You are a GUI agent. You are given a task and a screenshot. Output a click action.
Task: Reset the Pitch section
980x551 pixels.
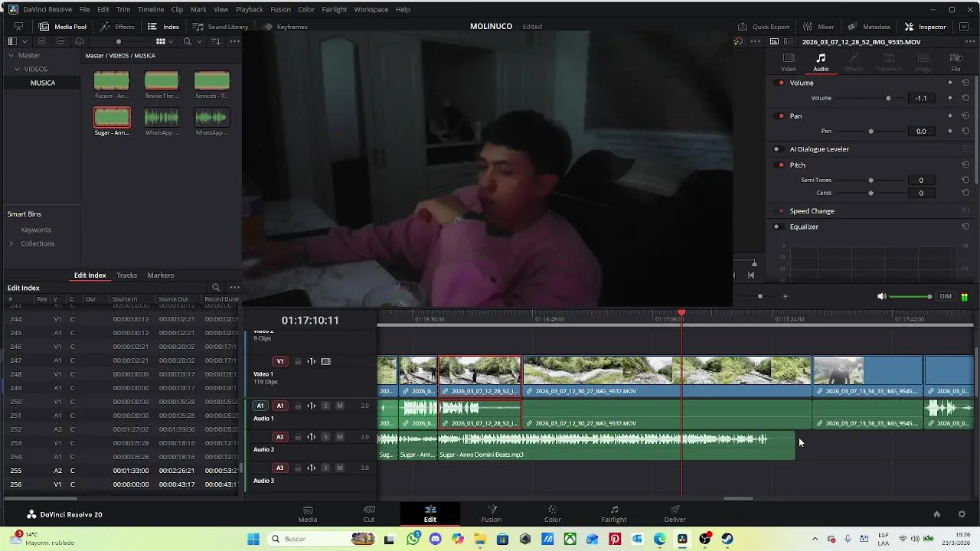(x=965, y=165)
